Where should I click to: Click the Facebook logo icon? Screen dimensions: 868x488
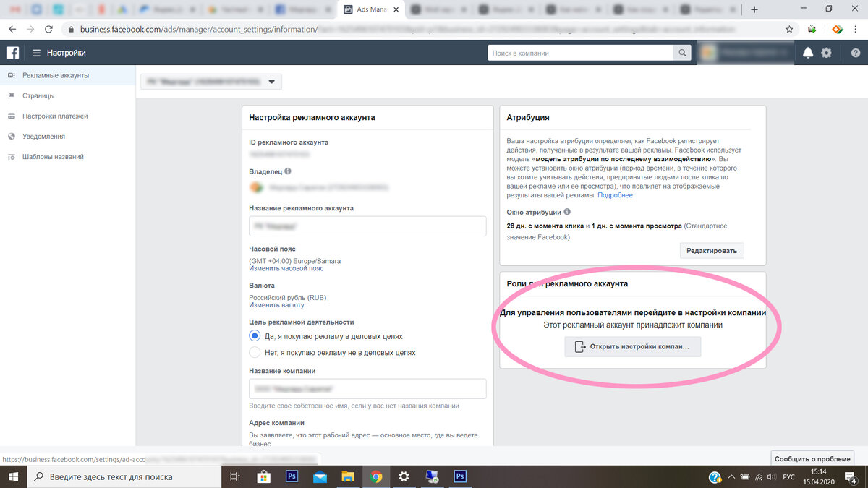pos(12,53)
